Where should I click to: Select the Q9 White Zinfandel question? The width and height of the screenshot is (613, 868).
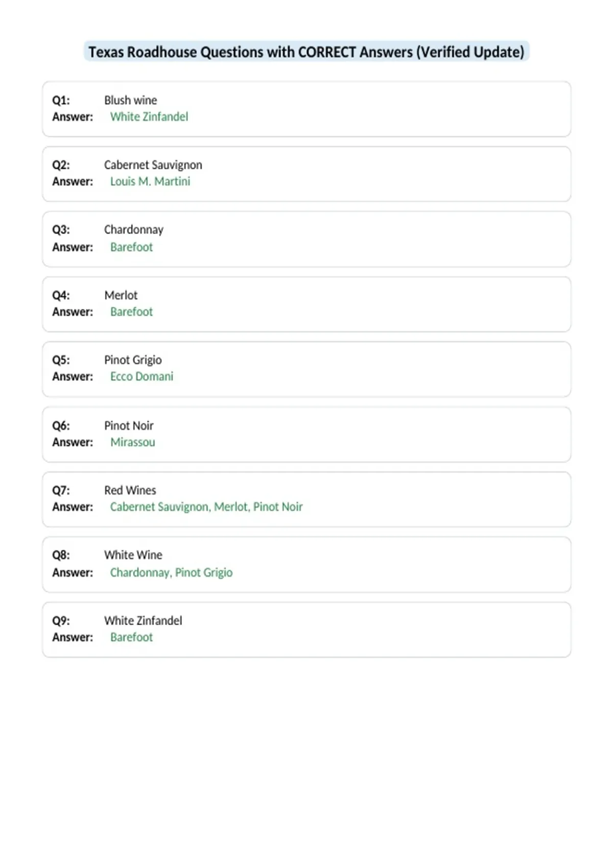(x=143, y=621)
